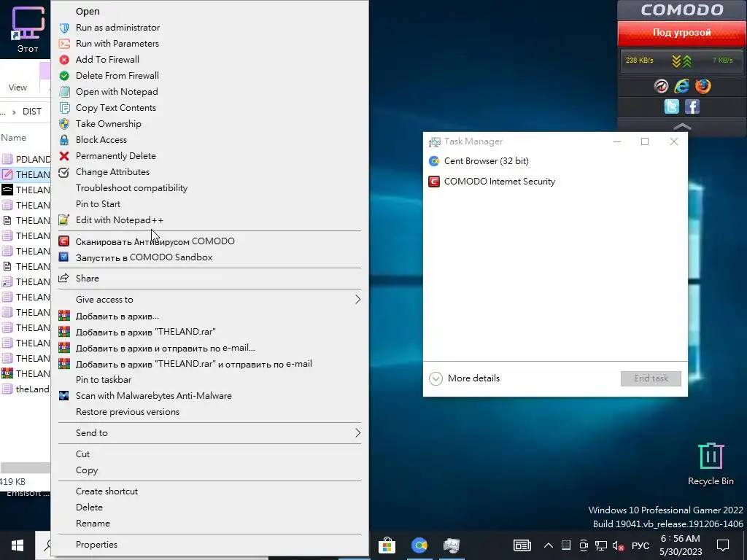This screenshot has height=560, width=747.
Task: Click the Run as administrator shield icon
Action: point(64,28)
